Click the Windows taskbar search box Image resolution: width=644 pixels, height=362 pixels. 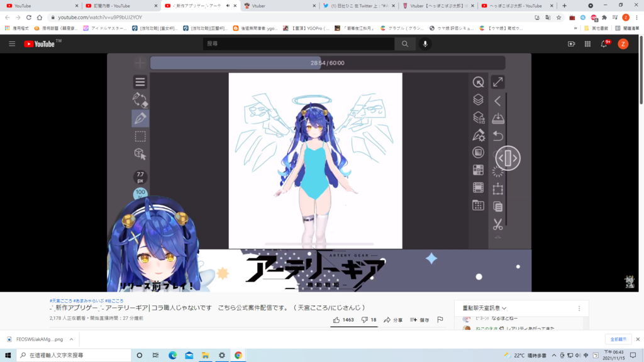[74, 356]
